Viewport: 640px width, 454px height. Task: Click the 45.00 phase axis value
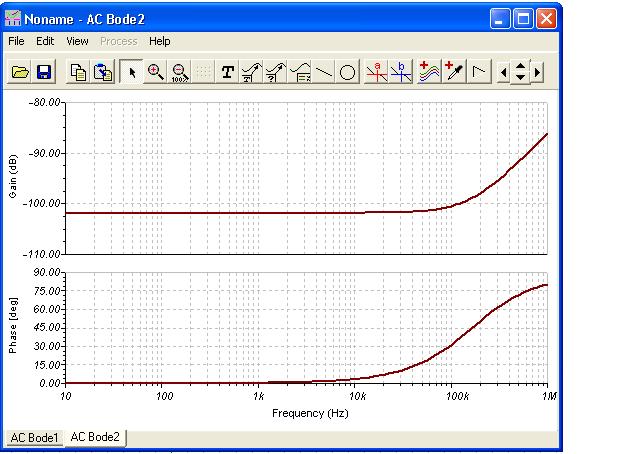click(47, 327)
